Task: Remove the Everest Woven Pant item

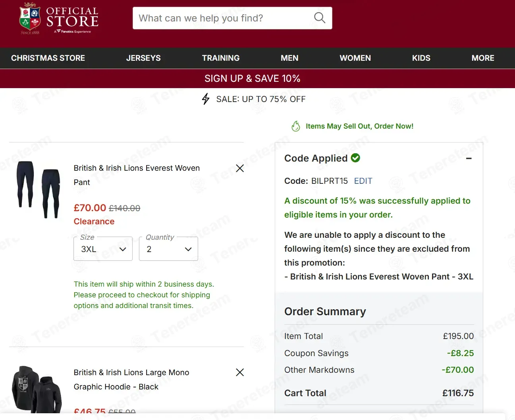Action: pos(240,168)
